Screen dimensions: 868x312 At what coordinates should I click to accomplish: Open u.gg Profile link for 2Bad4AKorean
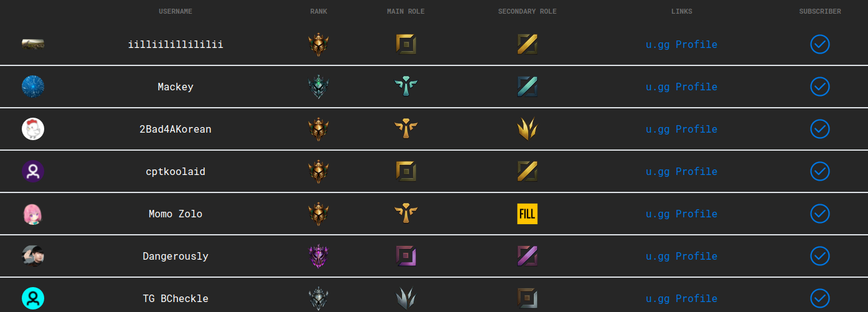click(681, 129)
